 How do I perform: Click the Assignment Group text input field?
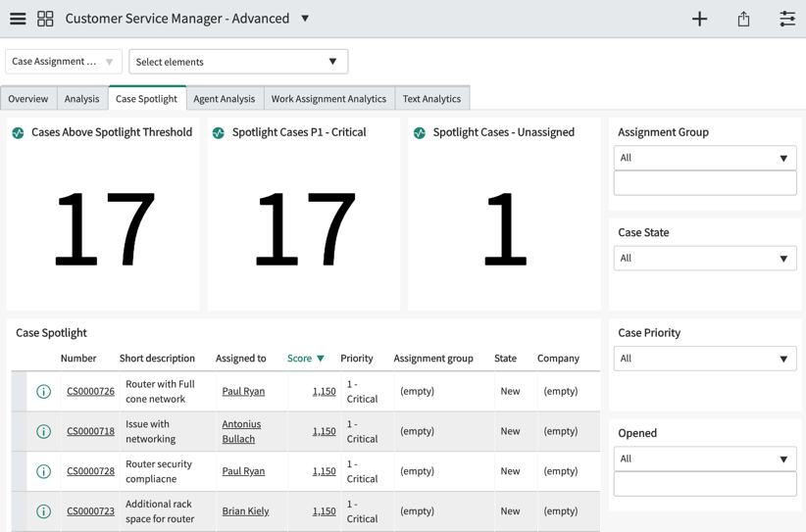tap(705, 183)
